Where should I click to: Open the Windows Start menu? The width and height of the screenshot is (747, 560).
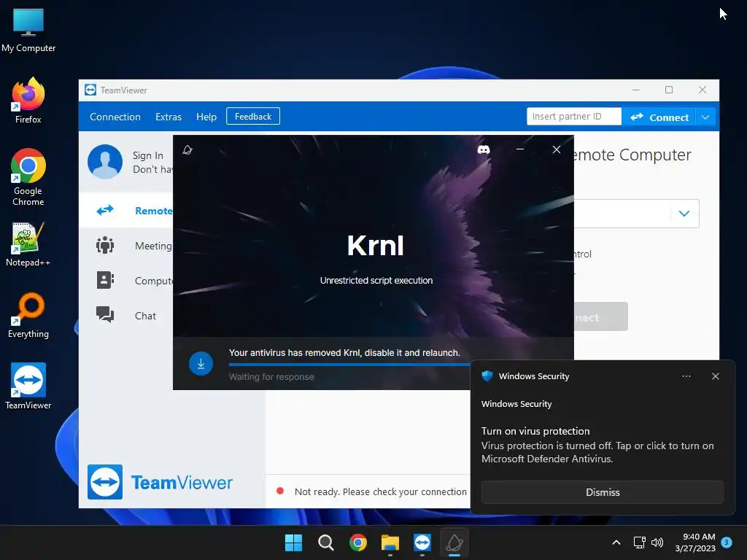tap(293, 542)
